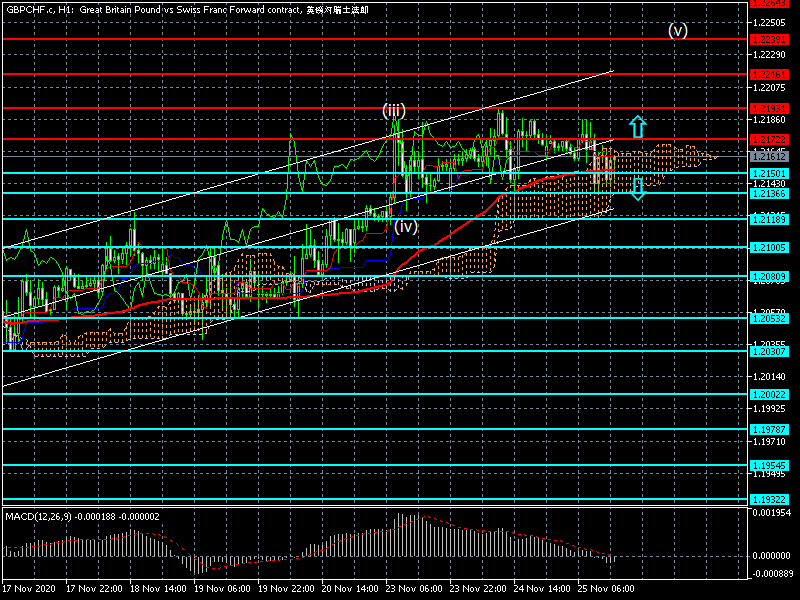Click the 23 Nov 06:00 time axis label
The height and width of the screenshot is (600, 800).
click(414, 588)
